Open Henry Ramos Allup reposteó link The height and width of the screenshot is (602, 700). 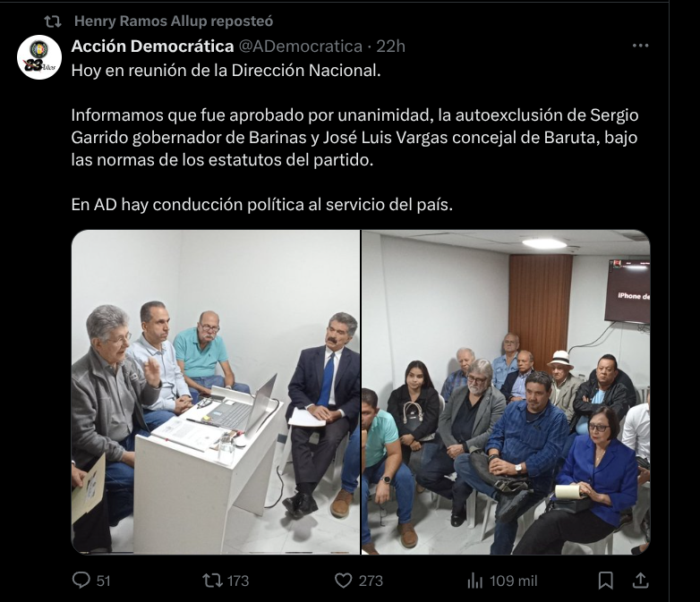[x=174, y=21]
